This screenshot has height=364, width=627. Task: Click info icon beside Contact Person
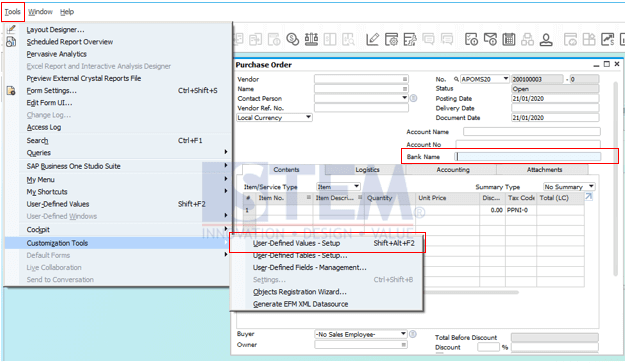pos(413,98)
